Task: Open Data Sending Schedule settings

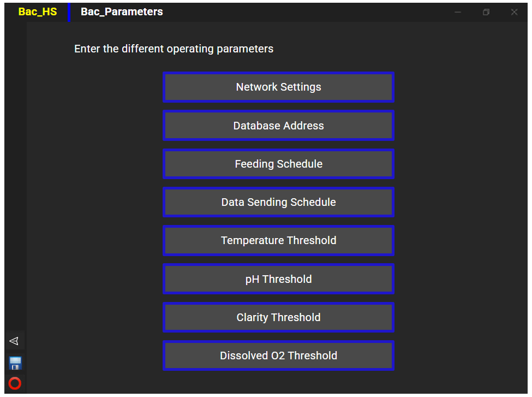Action: [x=278, y=202]
